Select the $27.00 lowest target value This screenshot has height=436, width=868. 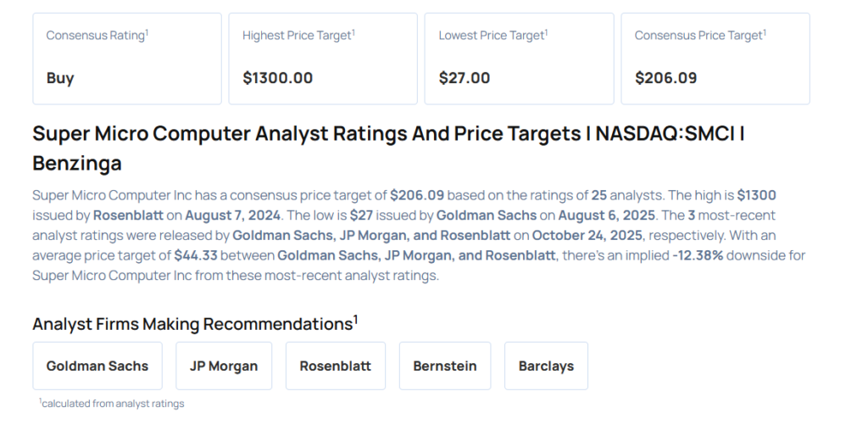(x=464, y=78)
